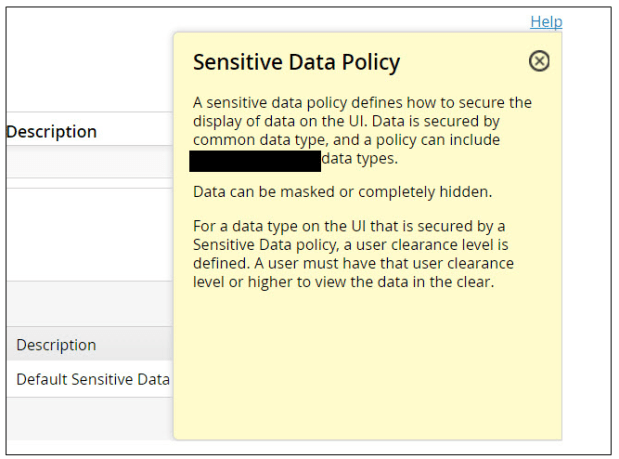Click empty yellow area at popup bottom
This screenshot has height=459, width=619.
366,380
